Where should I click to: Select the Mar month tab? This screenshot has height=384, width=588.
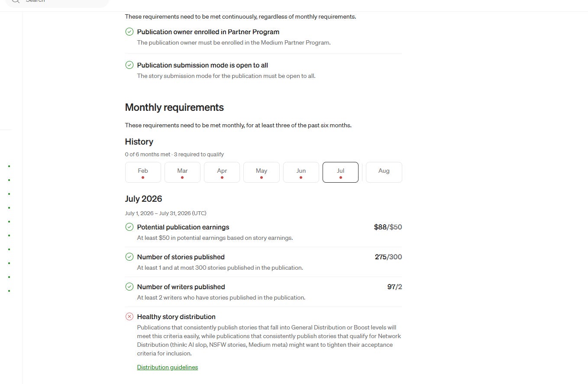point(182,172)
